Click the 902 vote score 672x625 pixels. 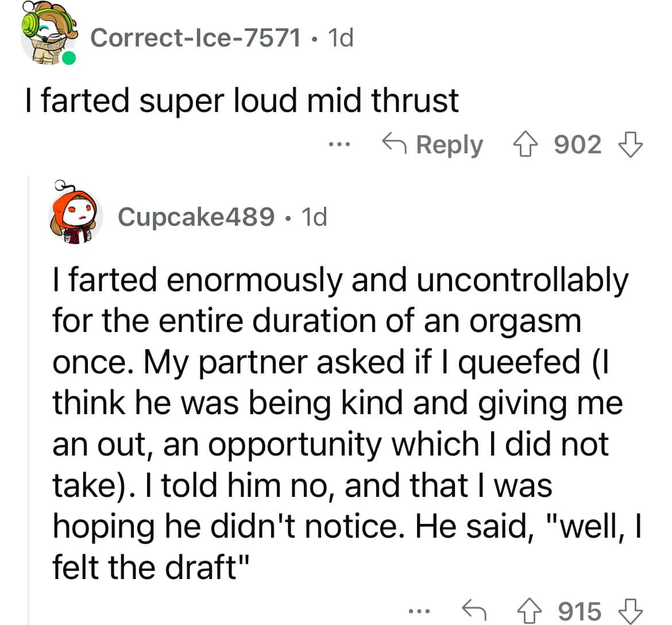tap(578, 145)
